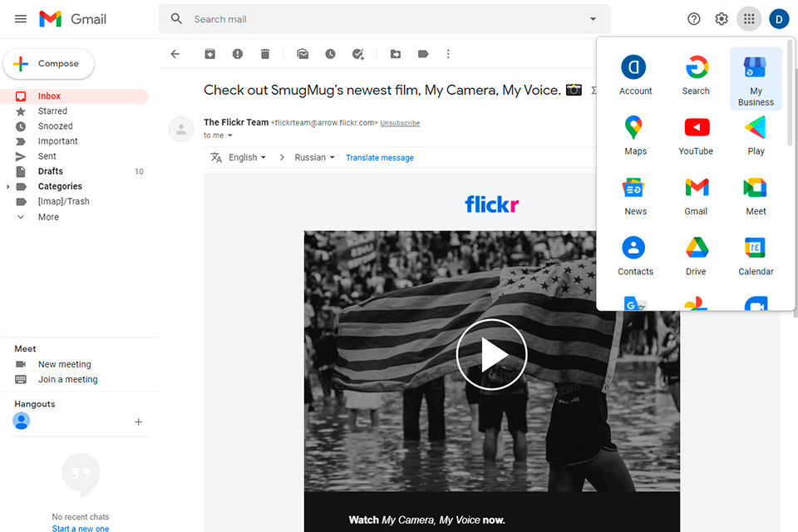The height and width of the screenshot is (532, 798).
Task: Open the Starred folder
Action: coord(74,111)
